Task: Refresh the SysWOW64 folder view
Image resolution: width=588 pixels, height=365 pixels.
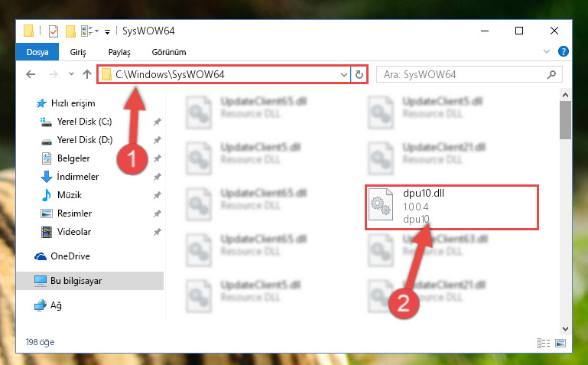Action: pos(359,74)
